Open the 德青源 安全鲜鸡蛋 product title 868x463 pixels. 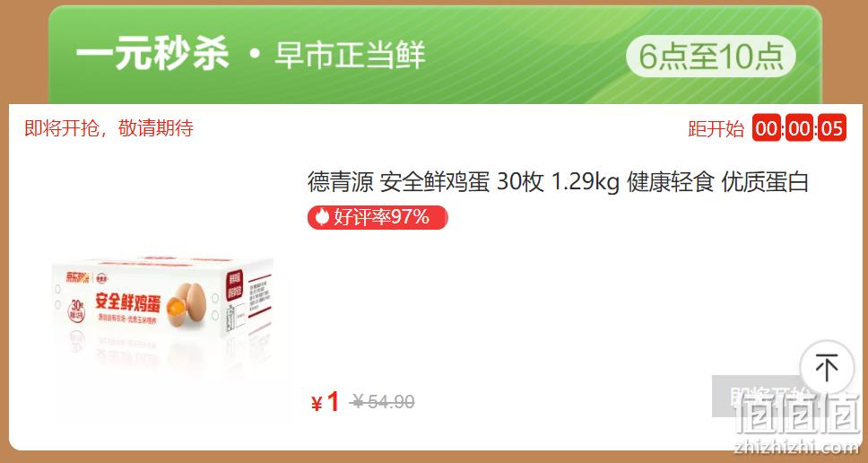pos(558,182)
